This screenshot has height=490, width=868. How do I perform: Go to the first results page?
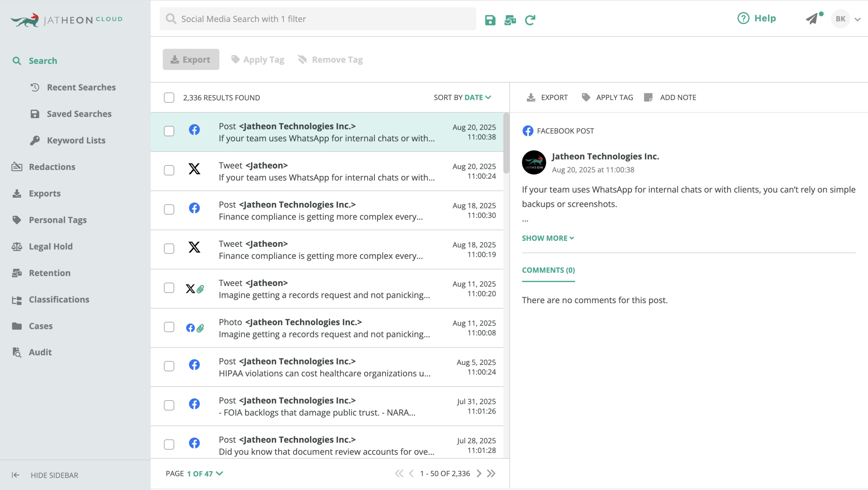(x=399, y=473)
